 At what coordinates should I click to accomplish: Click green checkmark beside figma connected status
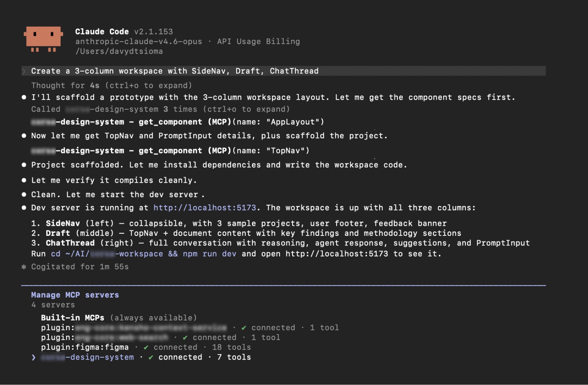pos(146,347)
